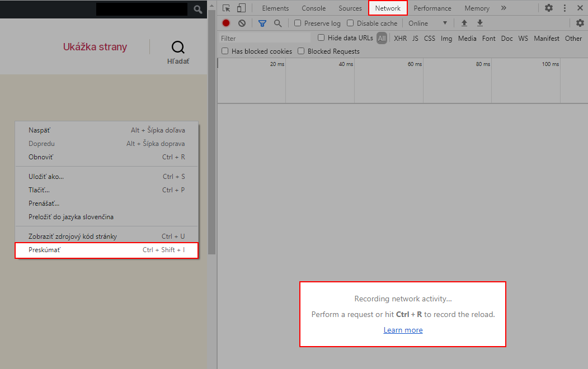Click the 100 ms timeline marker

[550, 64]
